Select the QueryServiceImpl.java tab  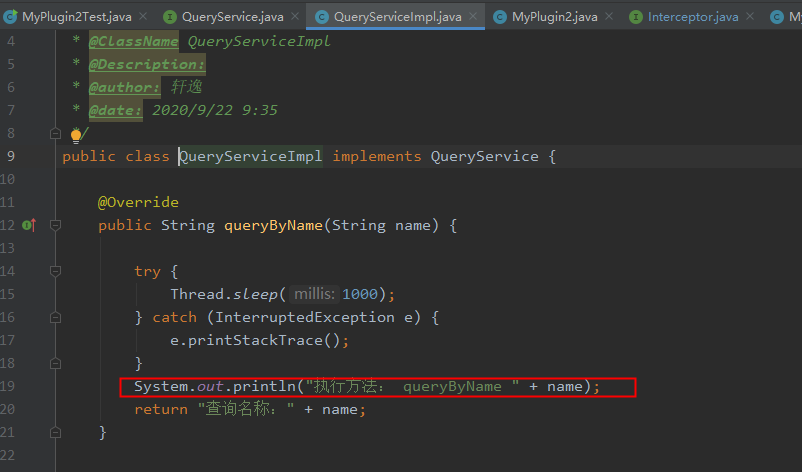[x=397, y=17]
